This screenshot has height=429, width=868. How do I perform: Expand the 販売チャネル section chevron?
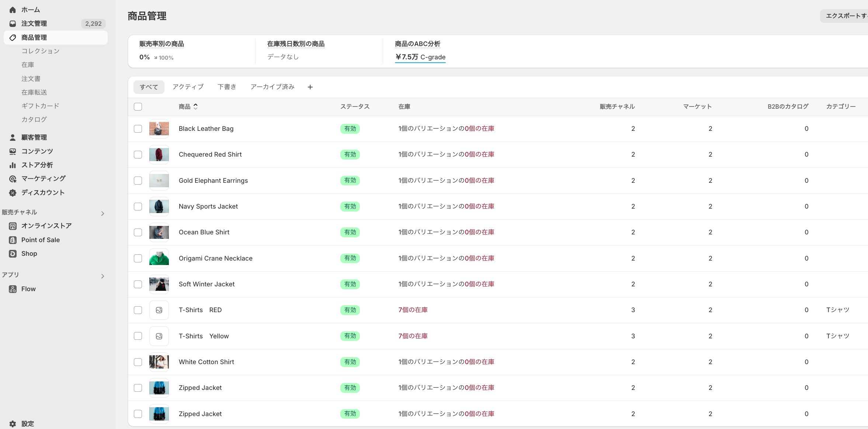103,213
